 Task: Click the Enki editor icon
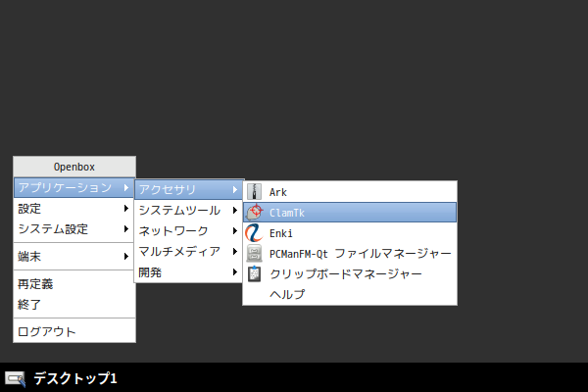coord(254,233)
